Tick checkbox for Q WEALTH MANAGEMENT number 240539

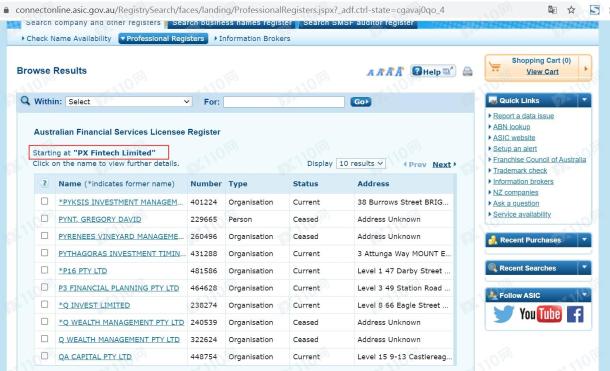click(x=44, y=322)
